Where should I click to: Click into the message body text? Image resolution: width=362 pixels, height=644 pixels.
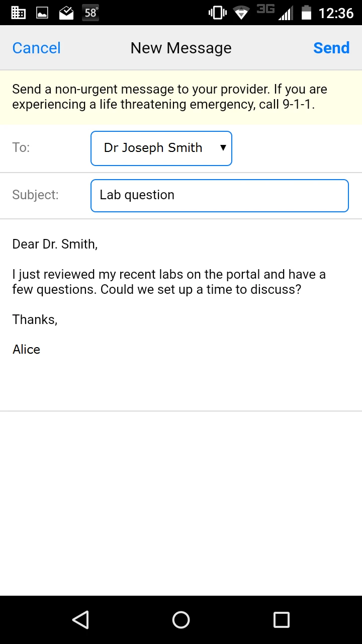pos(169,282)
